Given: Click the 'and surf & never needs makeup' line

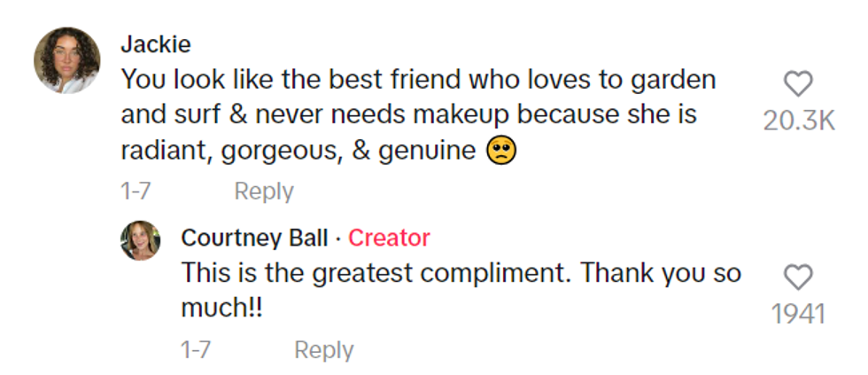Looking at the screenshot, I should 408,115.
